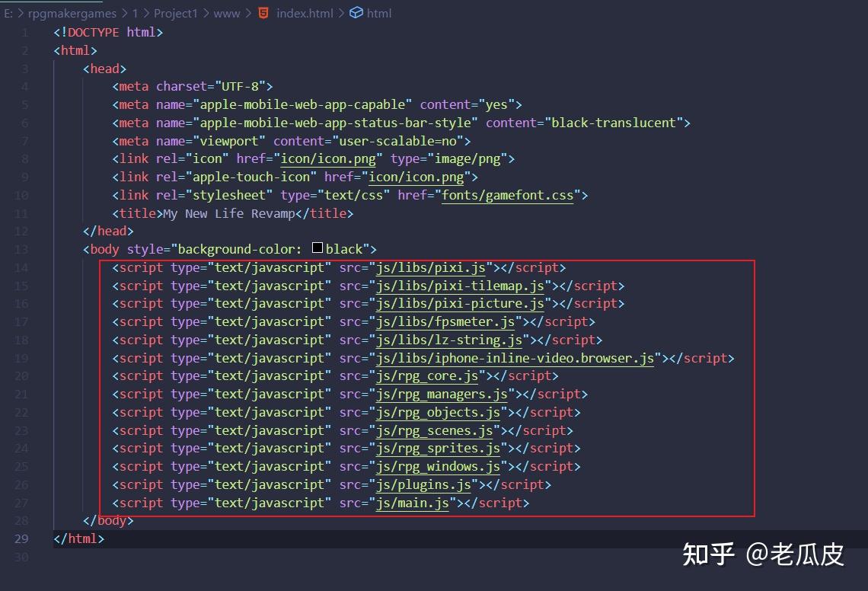Click the cube symbol icon next to "html"
Viewport: 868px width, 591px height.
[355, 13]
